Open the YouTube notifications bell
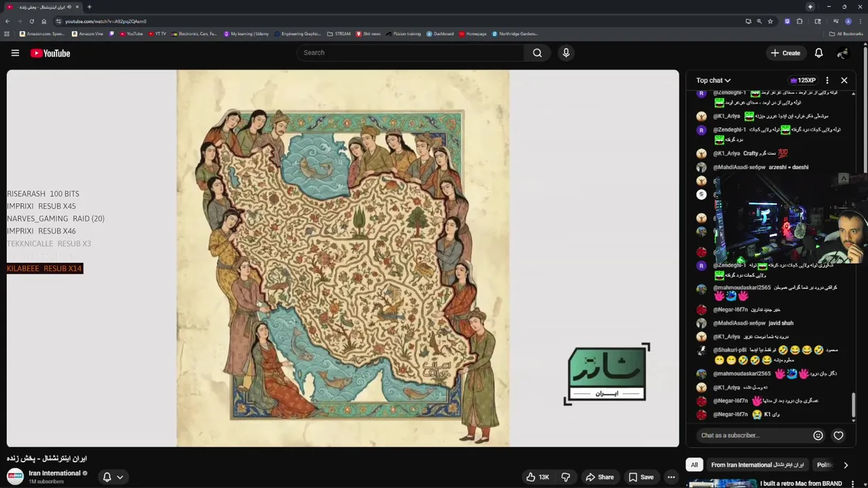 [x=818, y=53]
